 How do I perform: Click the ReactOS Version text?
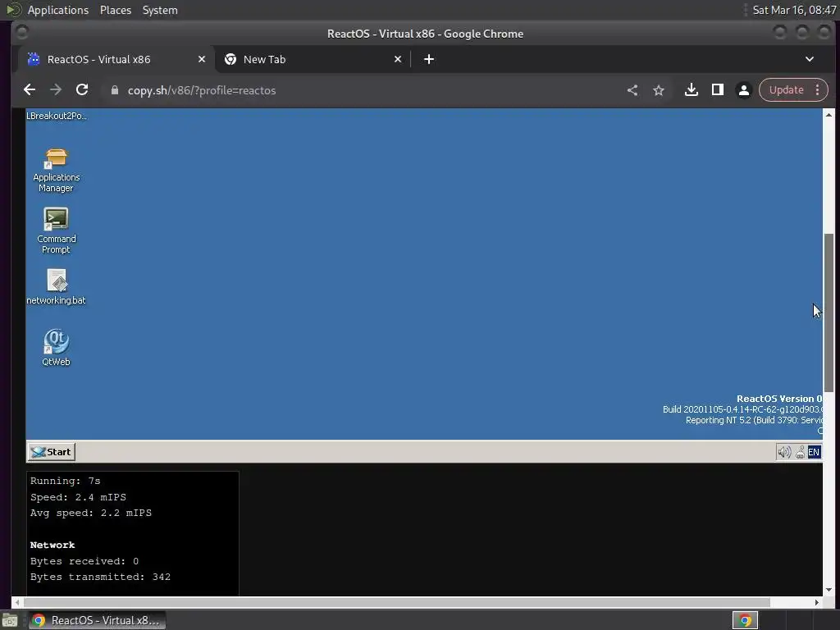[779, 399]
